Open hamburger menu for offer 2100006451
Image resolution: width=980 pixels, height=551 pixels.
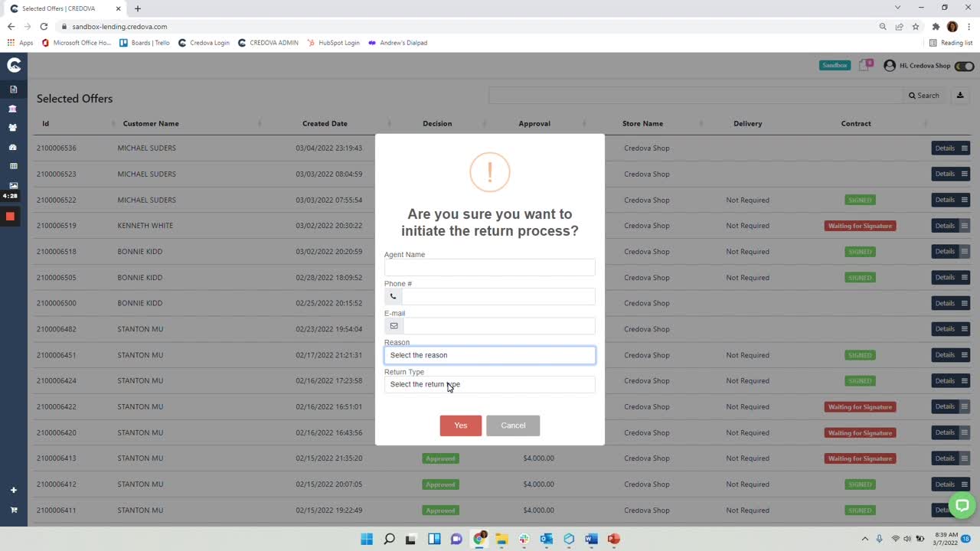click(965, 355)
